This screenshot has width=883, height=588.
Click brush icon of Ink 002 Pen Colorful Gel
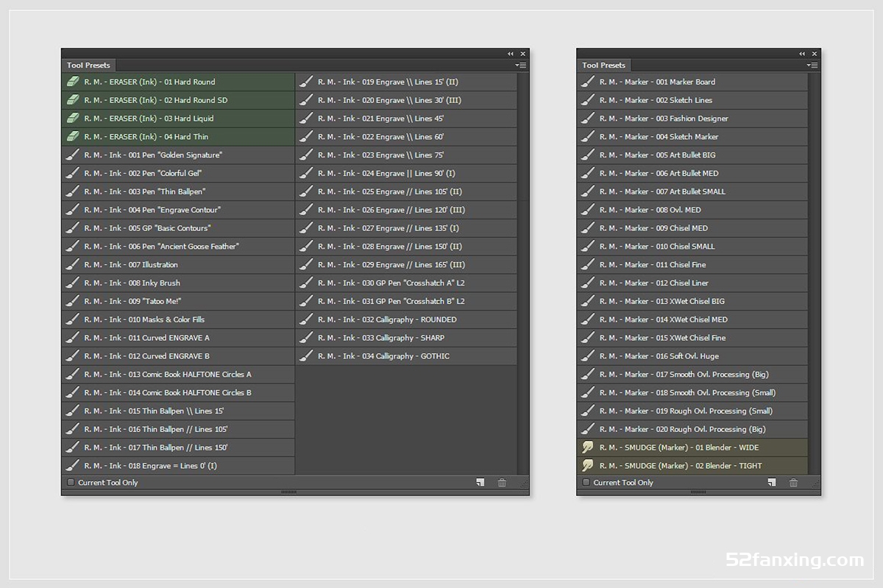[72, 174]
